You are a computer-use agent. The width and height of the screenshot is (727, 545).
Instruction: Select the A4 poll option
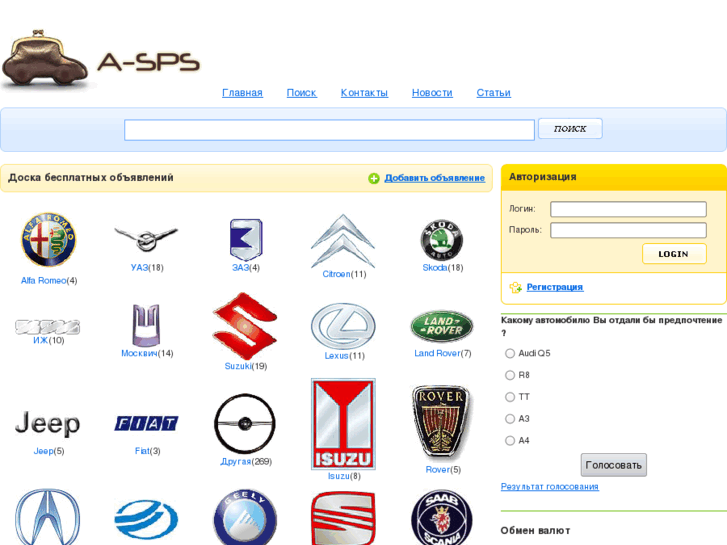click(x=510, y=441)
